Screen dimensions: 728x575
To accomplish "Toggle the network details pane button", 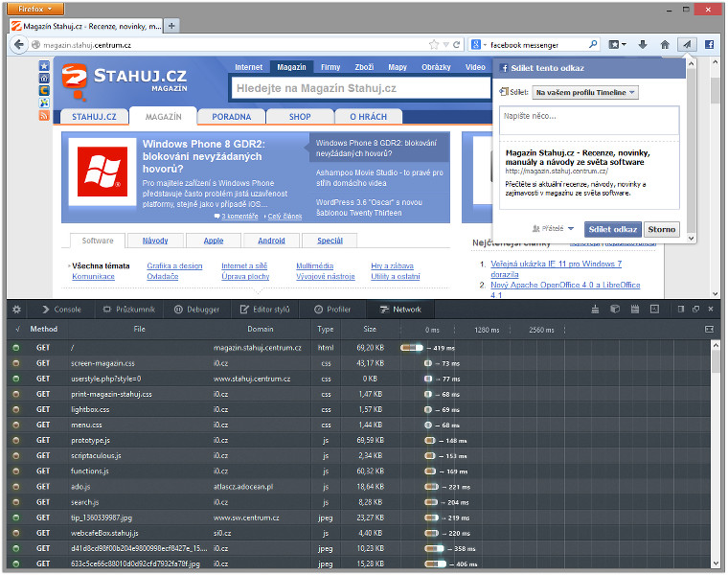I will (x=709, y=330).
